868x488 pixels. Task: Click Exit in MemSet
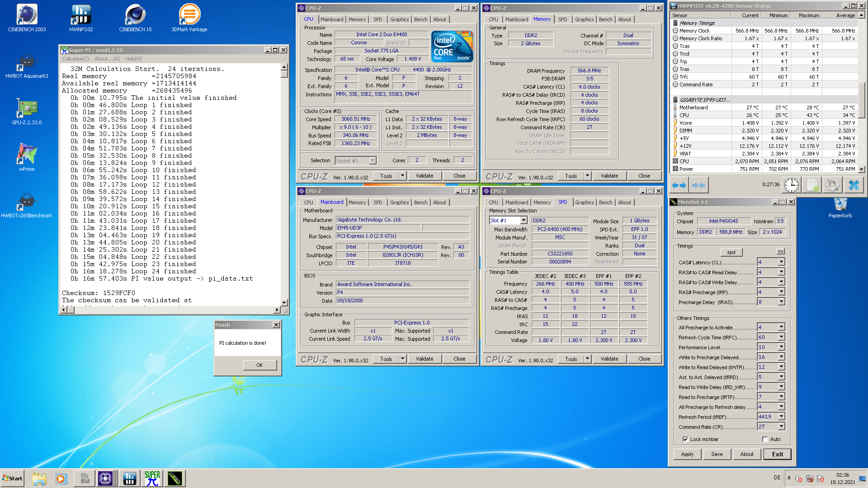777,454
